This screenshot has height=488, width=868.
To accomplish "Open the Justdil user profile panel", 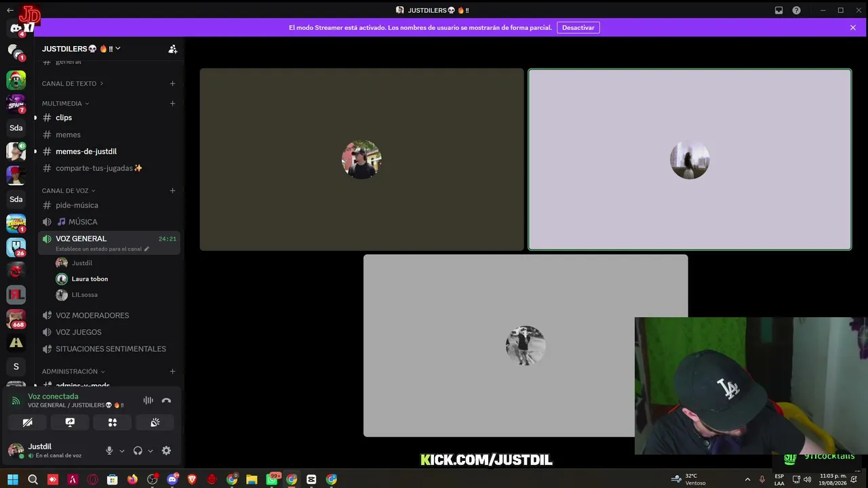I will 53,451.
